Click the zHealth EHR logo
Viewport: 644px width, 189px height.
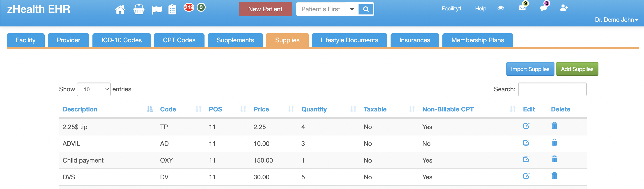[39, 9]
